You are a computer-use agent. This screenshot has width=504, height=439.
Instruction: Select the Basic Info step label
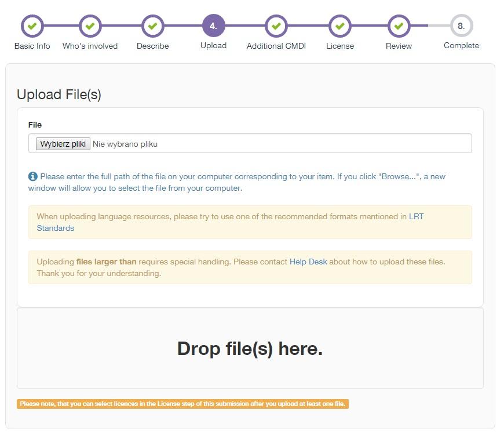pyautogui.click(x=32, y=46)
